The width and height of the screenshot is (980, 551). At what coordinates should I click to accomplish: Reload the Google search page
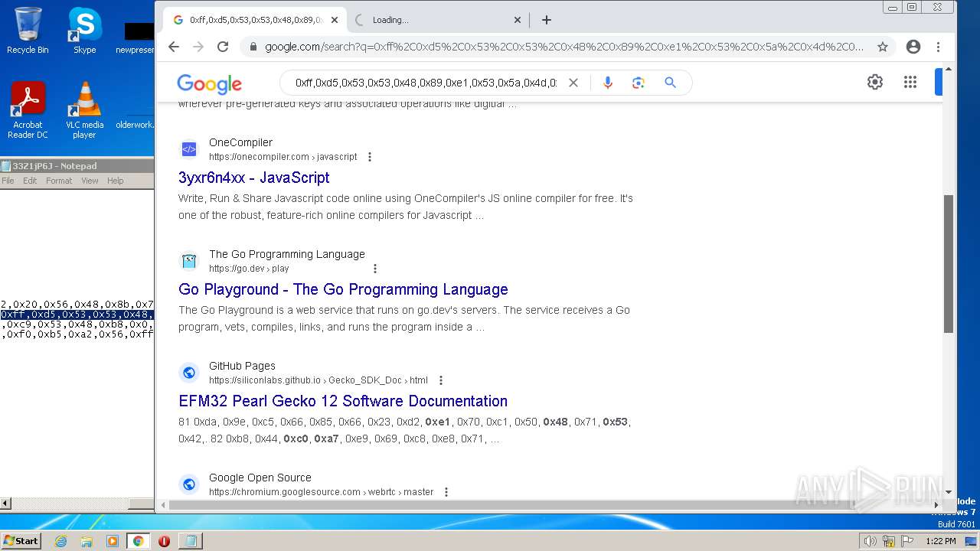click(223, 47)
